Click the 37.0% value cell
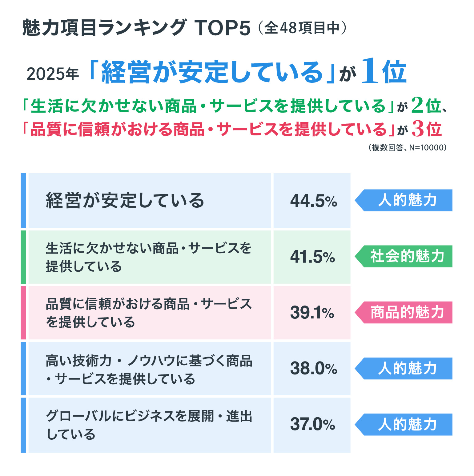This screenshot has height=476, width=474. [x=312, y=425]
